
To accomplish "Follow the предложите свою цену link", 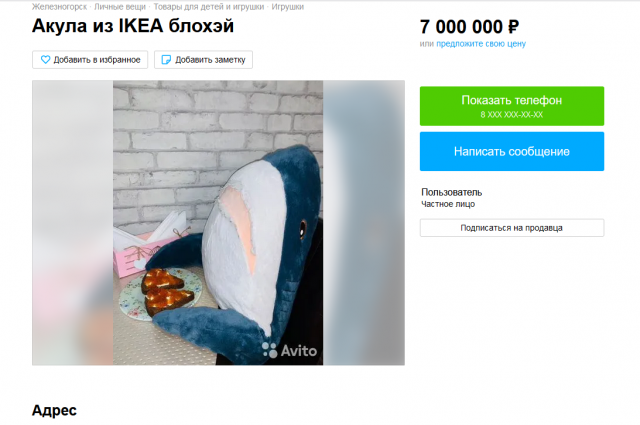I will [x=481, y=44].
